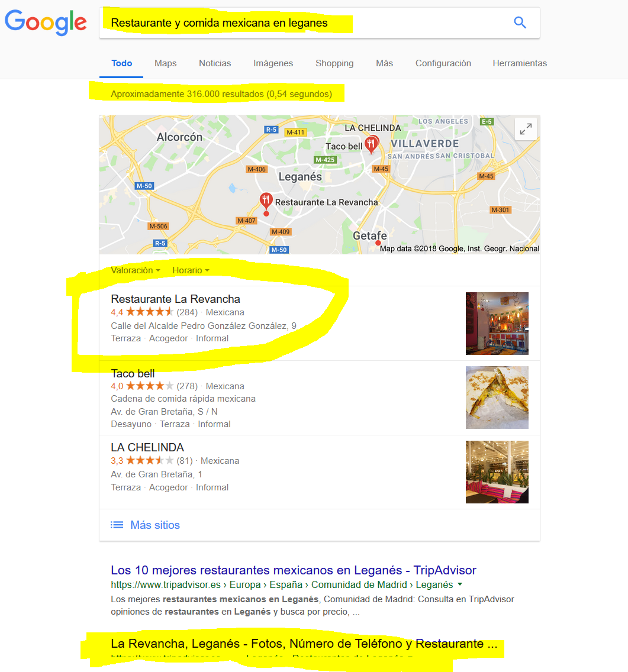This screenshot has height=672, width=628.
Task: Open the TripAdvisor 10 mejores restaurantes link
Action: coord(294,570)
